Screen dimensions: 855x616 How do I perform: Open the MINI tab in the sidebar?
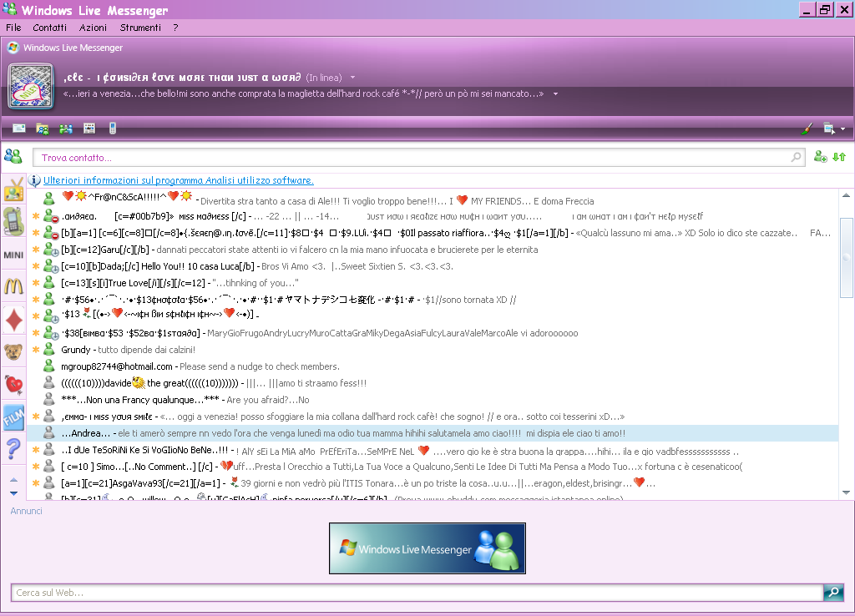13,255
